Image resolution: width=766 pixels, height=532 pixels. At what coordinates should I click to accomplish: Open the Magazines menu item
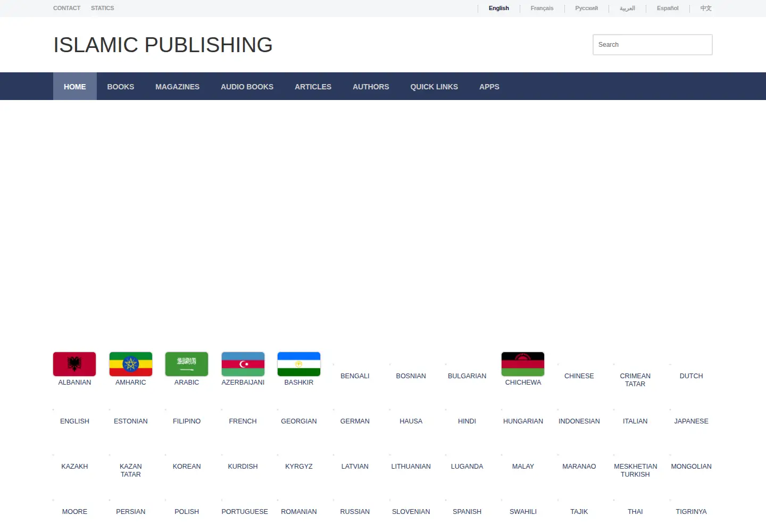[x=178, y=87]
